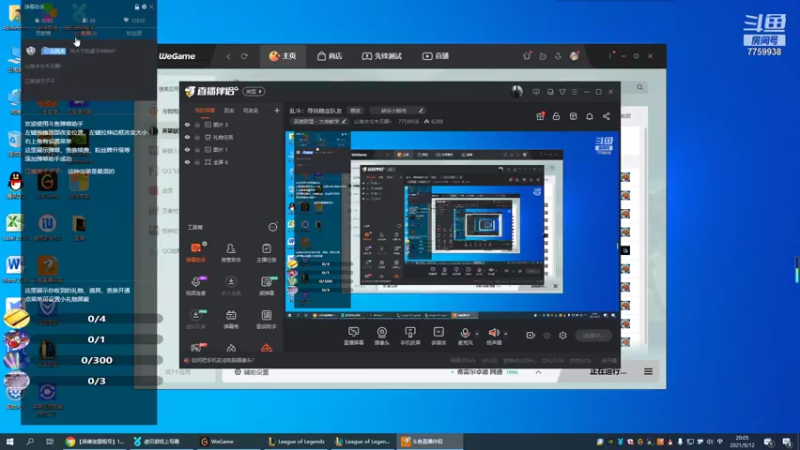This screenshot has height=450, width=800.
Task: Expand the 类型 dropdown beside app logo
Action: tap(254, 91)
